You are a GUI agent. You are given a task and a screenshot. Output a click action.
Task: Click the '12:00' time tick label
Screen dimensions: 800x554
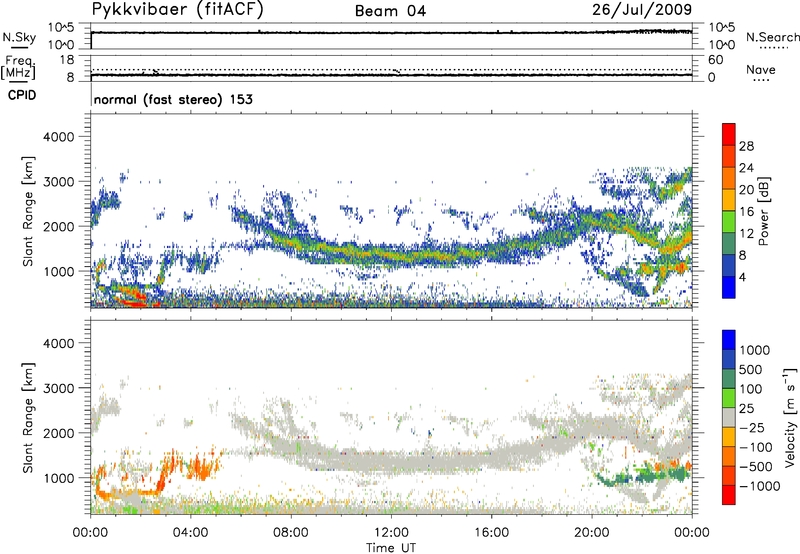[391, 533]
